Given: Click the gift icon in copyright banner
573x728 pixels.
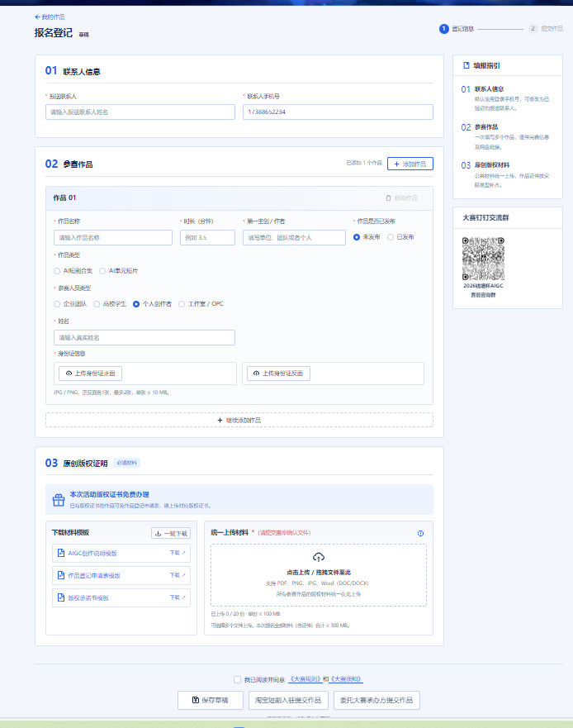Looking at the screenshot, I should tap(59, 500).
